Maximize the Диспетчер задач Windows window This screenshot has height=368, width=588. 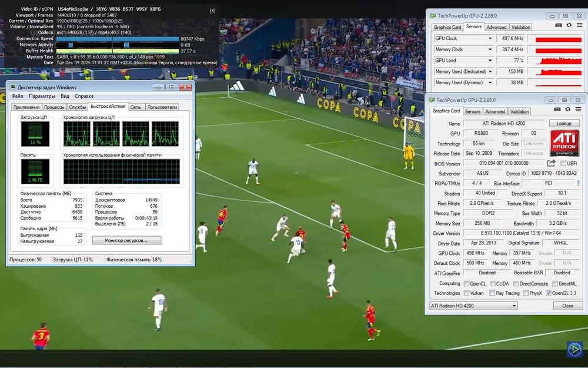tap(171, 87)
